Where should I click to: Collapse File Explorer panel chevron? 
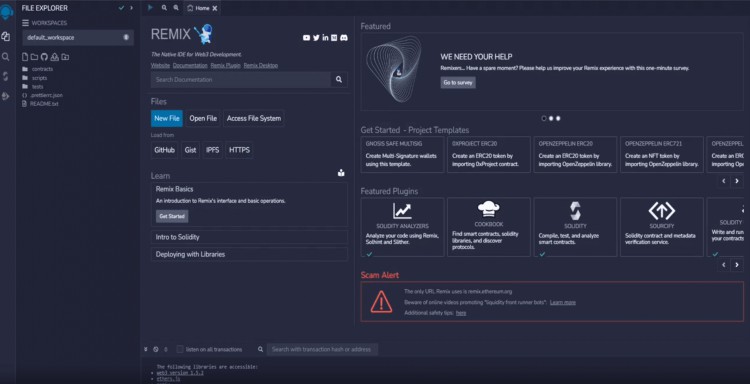tap(132, 8)
